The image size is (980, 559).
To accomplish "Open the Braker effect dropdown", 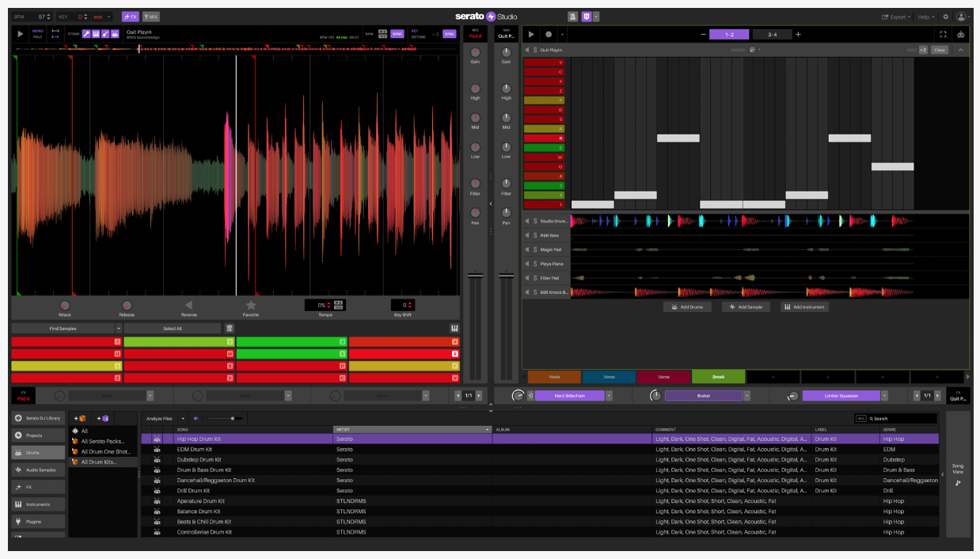I will pos(746,395).
